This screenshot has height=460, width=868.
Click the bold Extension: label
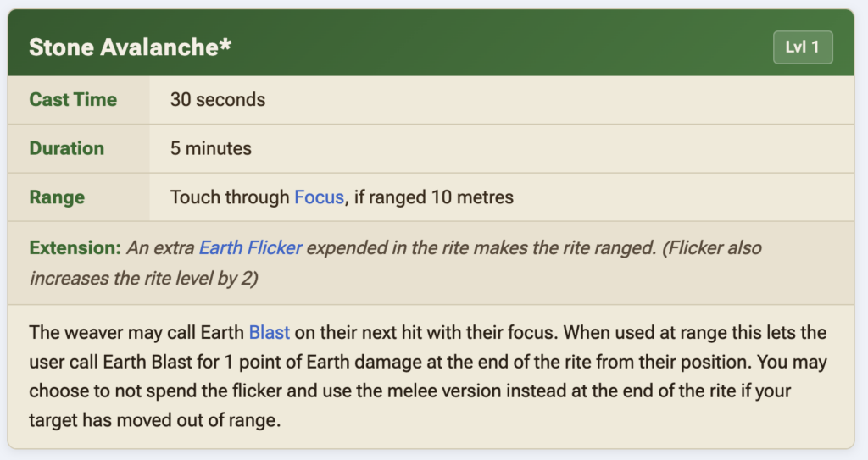point(75,248)
